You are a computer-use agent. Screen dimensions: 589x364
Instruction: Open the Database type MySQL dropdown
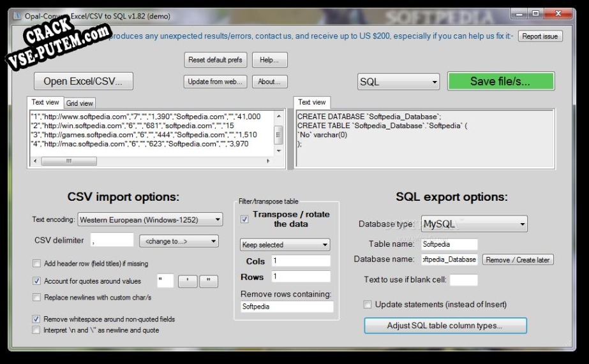click(474, 224)
